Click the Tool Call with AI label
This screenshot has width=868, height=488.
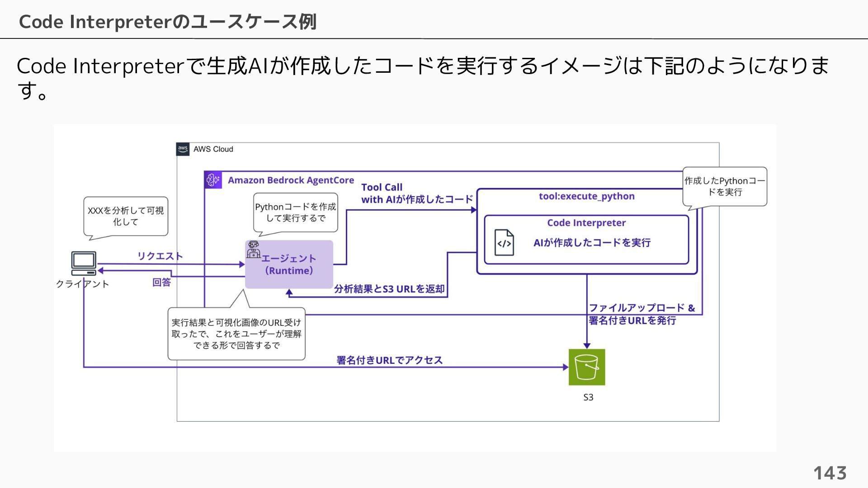pos(416,193)
